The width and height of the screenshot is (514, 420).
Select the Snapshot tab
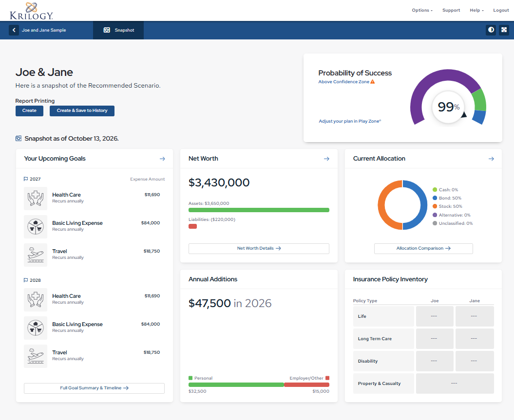118,30
